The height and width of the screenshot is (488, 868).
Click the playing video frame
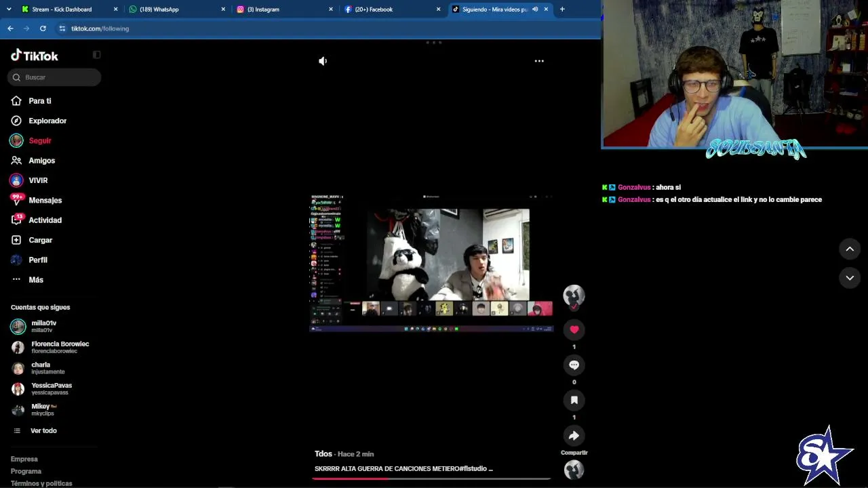(x=431, y=263)
